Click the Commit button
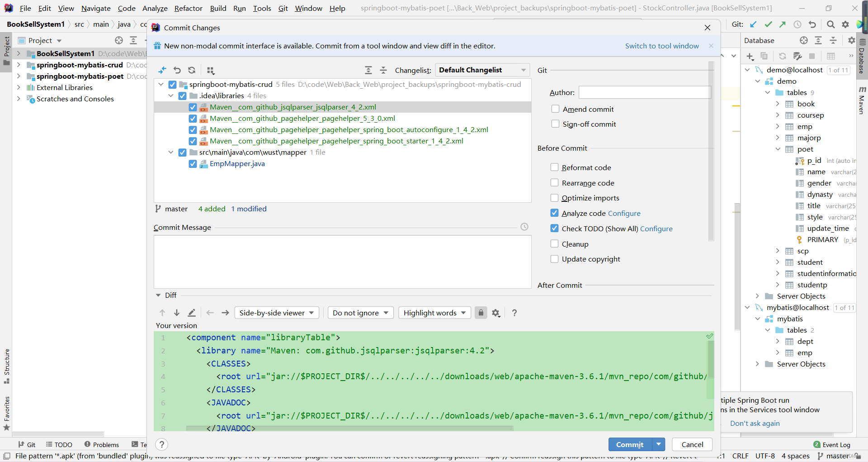The height and width of the screenshot is (462, 868). click(x=630, y=444)
